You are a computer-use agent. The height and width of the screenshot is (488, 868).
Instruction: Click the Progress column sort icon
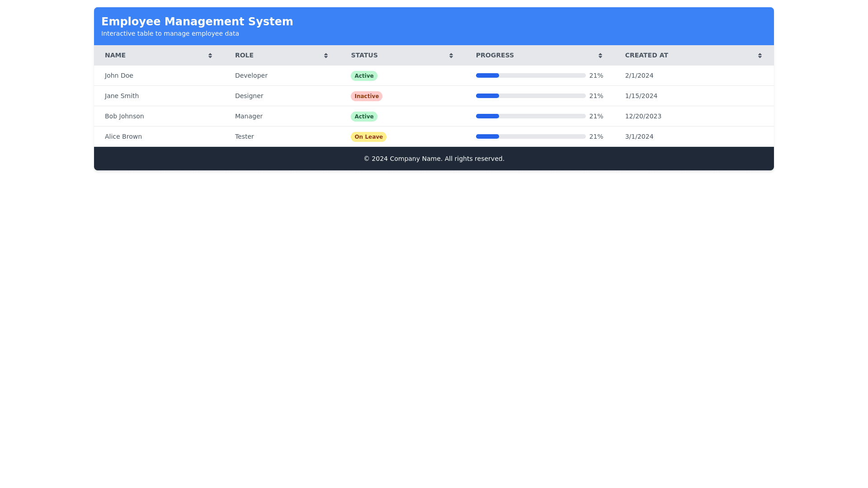(x=600, y=56)
